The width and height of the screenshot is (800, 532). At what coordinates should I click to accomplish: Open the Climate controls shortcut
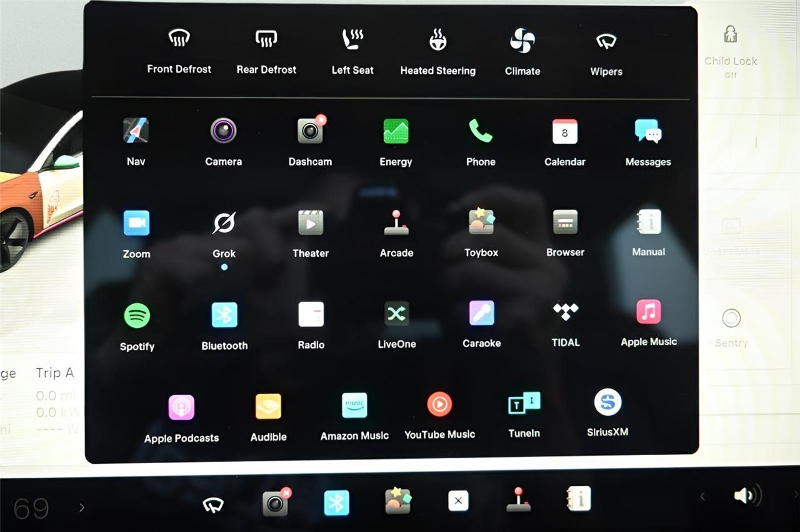[522, 41]
